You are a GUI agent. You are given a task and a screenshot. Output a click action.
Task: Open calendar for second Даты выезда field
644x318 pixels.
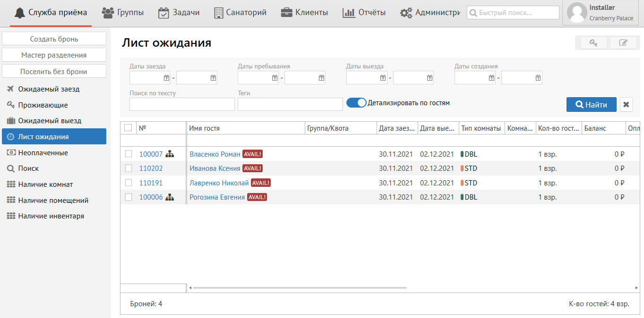click(429, 78)
